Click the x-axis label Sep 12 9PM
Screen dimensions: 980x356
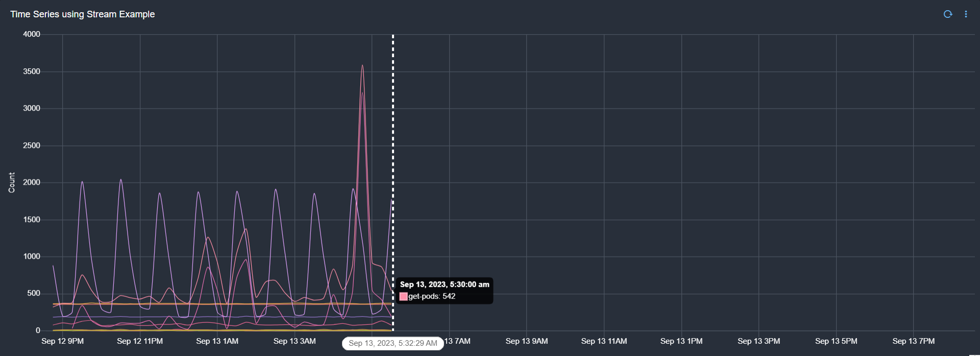pos(63,341)
